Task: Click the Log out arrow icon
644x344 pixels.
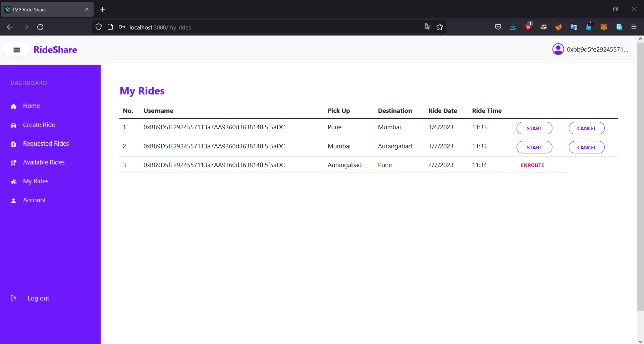Action: coord(13,298)
